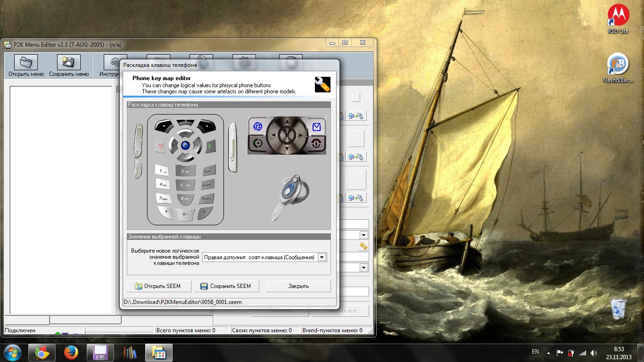Click the Подключен status text

click(x=20, y=330)
